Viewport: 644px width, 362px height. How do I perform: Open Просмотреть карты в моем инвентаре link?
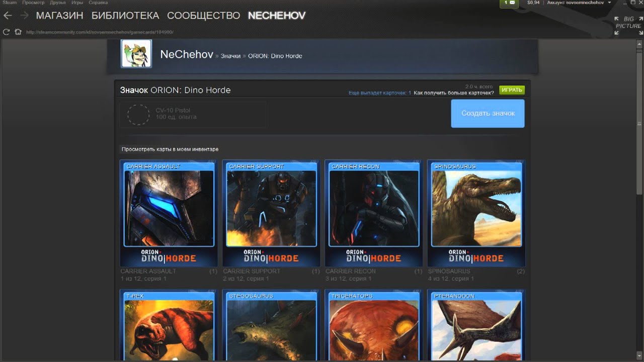tap(170, 149)
